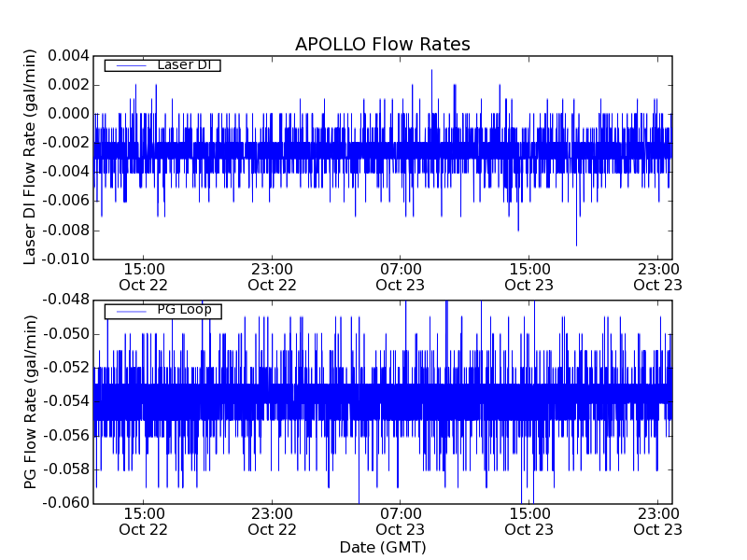Click the Date (GMT) x-axis label
747x560 pixels.
382,547
